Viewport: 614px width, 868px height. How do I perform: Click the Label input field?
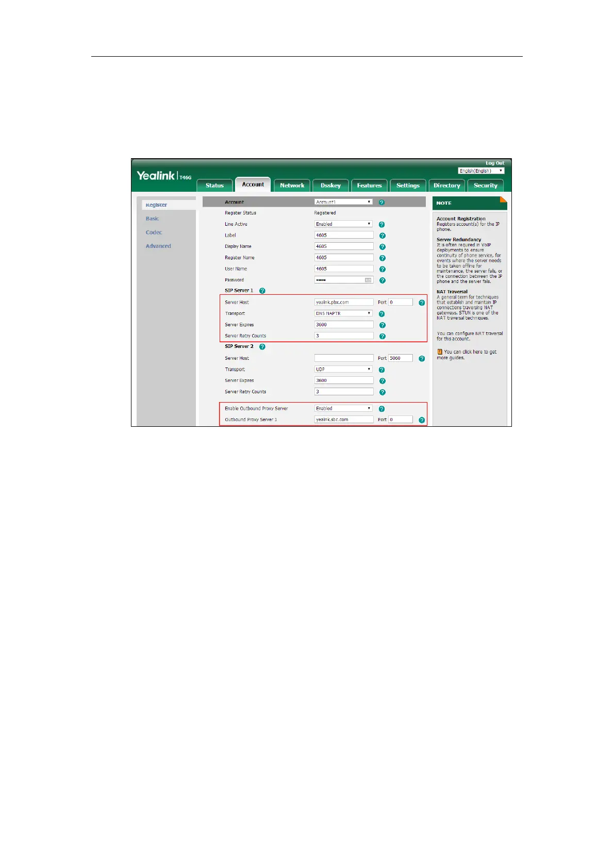[344, 235]
